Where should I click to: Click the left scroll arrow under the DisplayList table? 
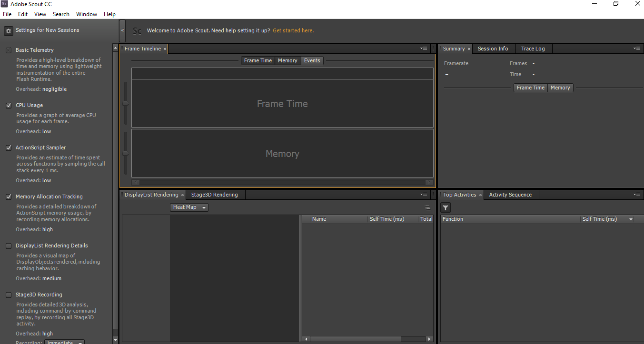[306, 339]
